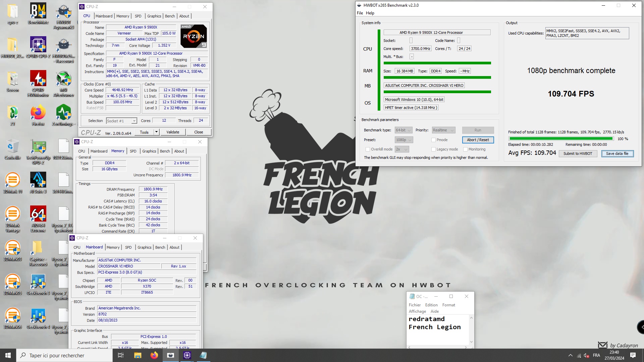The width and height of the screenshot is (644, 362).
Task: Open the Format menu in Notepad
Action: (x=448, y=305)
